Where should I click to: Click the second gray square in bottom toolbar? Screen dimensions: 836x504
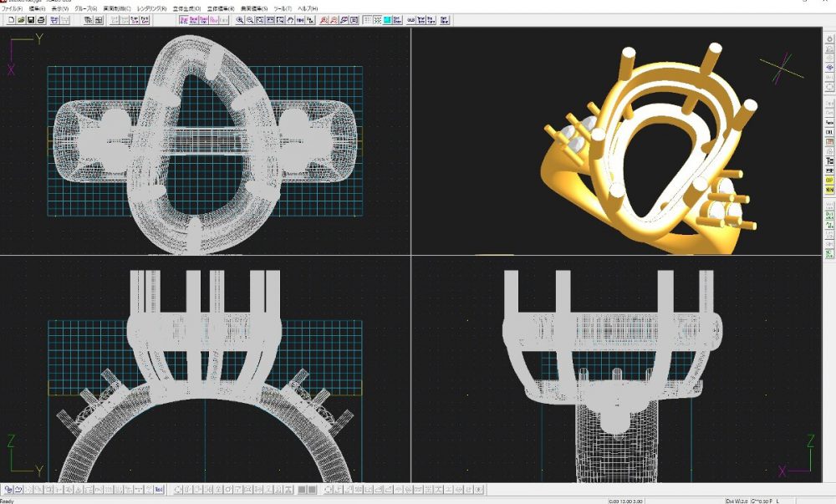pyautogui.click(x=312, y=489)
